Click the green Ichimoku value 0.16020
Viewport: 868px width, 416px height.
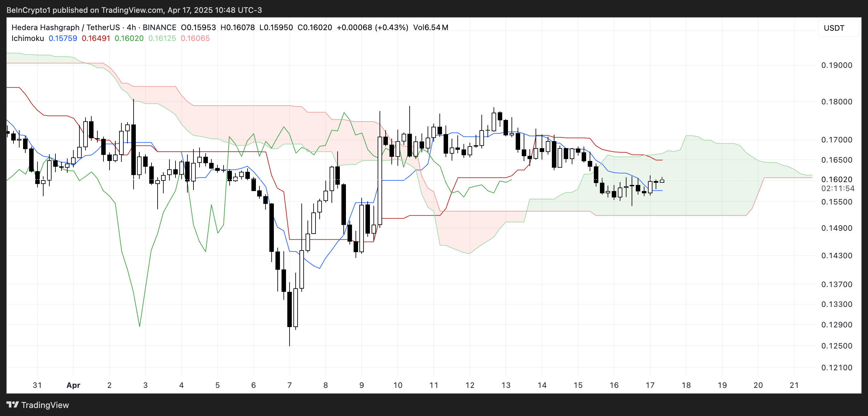129,38
